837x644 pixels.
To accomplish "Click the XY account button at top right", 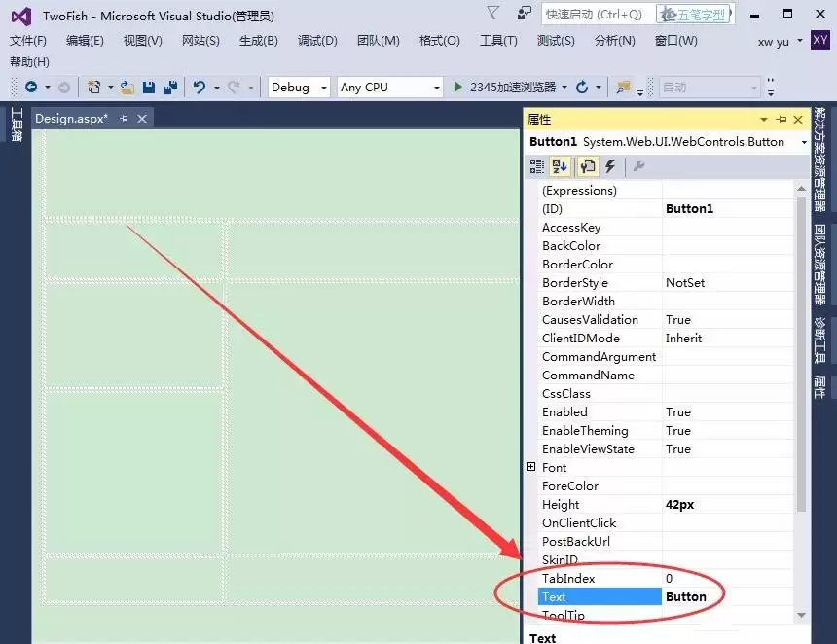I will 822,41.
